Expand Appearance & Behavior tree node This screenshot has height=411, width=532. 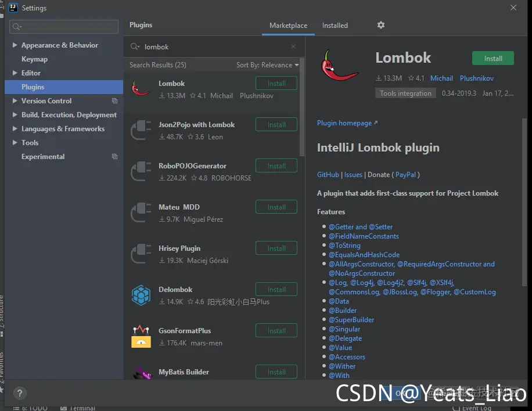15,45
